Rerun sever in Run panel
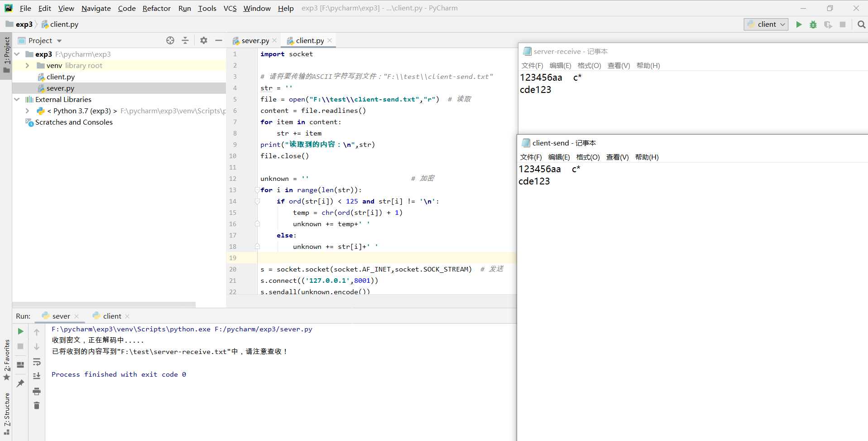Viewport: 868px width, 441px height. pyautogui.click(x=20, y=331)
